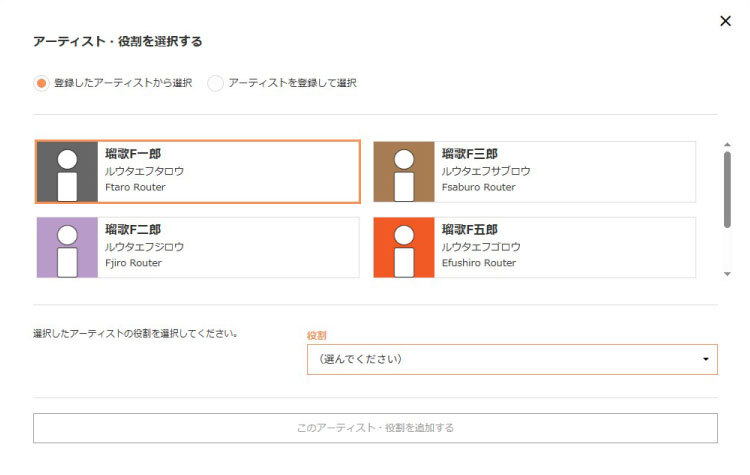
Task: Click the purple avatar icon of 瑠歌F二郎
Action: (67, 248)
